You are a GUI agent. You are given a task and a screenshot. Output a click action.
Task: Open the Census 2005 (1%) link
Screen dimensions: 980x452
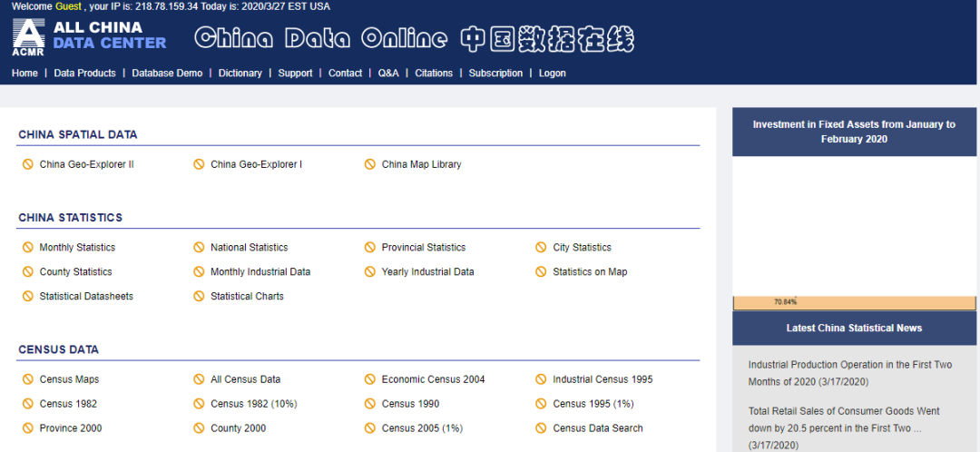coord(423,428)
